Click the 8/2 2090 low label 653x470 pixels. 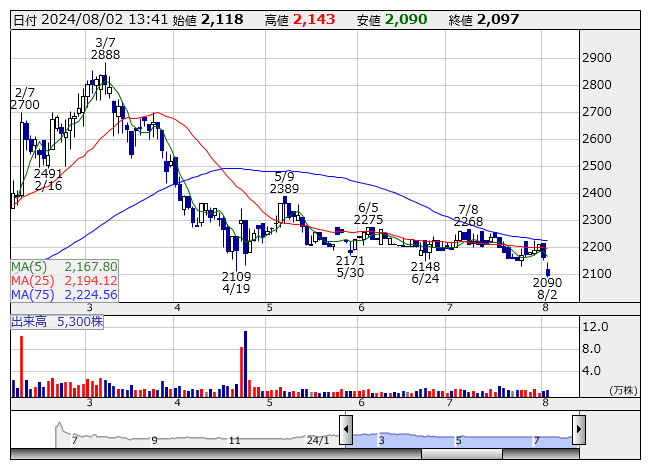547,290
